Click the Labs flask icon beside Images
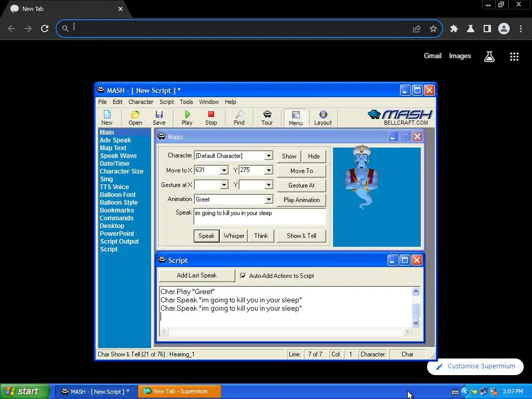Viewport: 532px width, 399px height. click(x=489, y=56)
